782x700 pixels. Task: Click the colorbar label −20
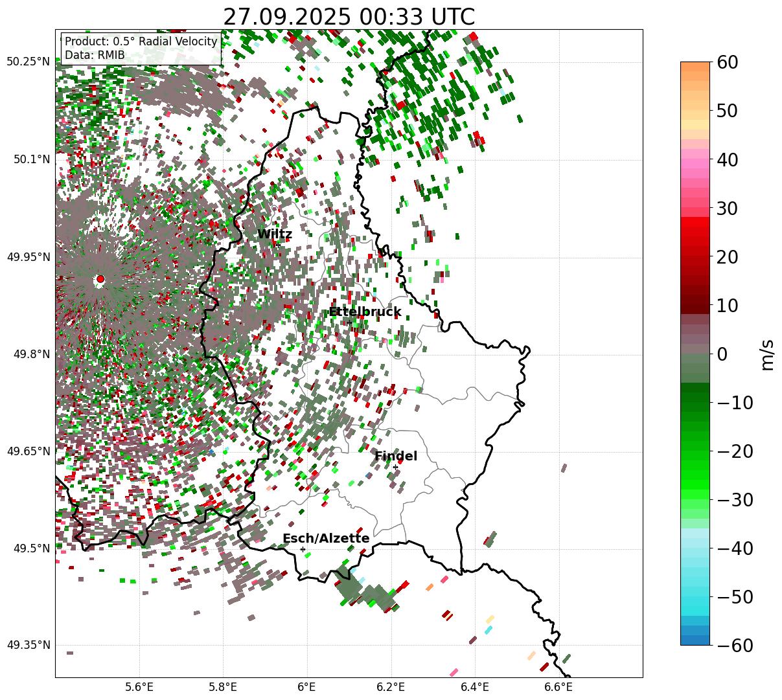point(735,451)
